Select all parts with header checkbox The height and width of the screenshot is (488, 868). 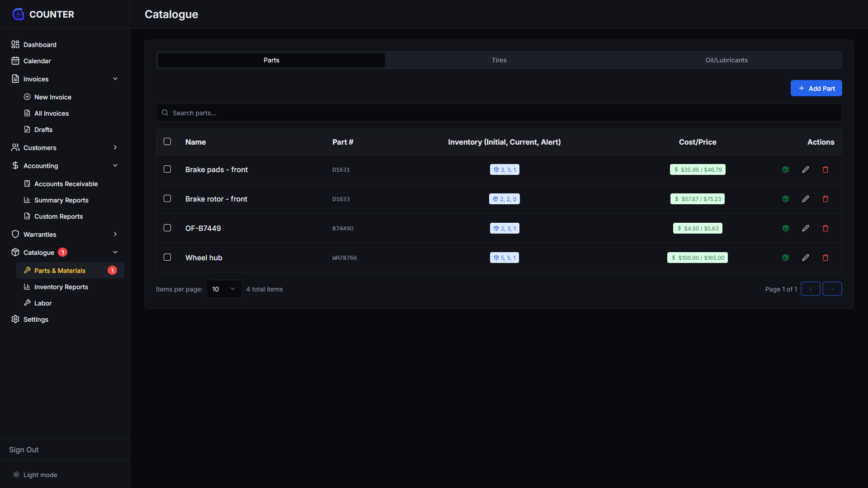click(167, 141)
